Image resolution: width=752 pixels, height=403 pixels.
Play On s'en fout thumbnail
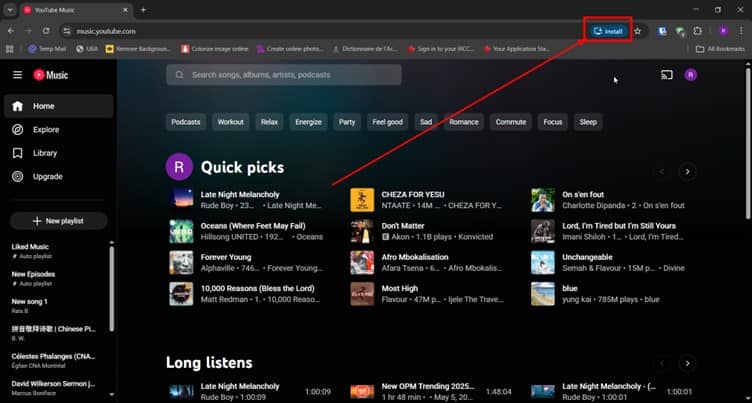point(543,200)
